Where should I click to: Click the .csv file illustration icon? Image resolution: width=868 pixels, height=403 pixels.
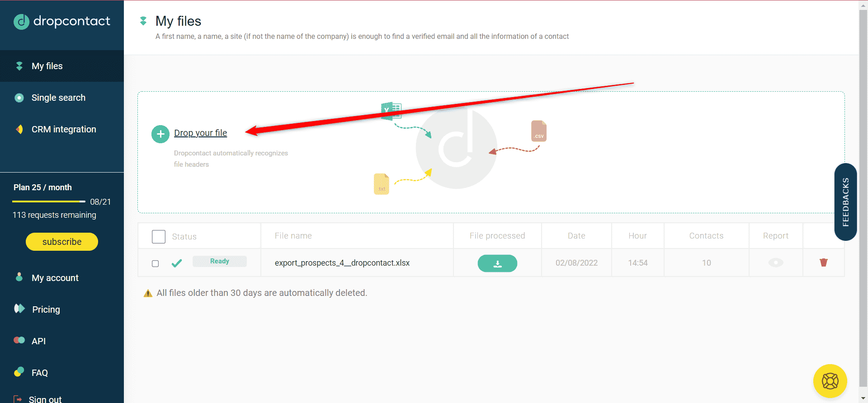click(539, 131)
